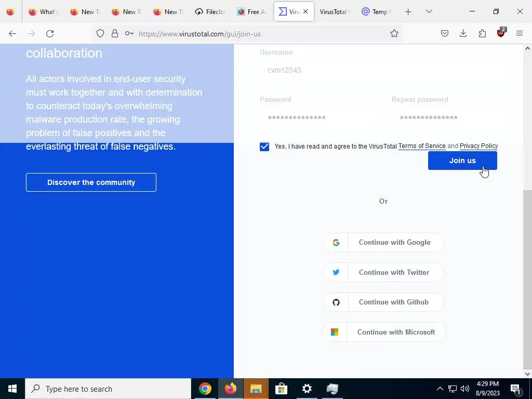Click the Google logo icon
This screenshot has height=399, width=532.
[x=336, y=243]
